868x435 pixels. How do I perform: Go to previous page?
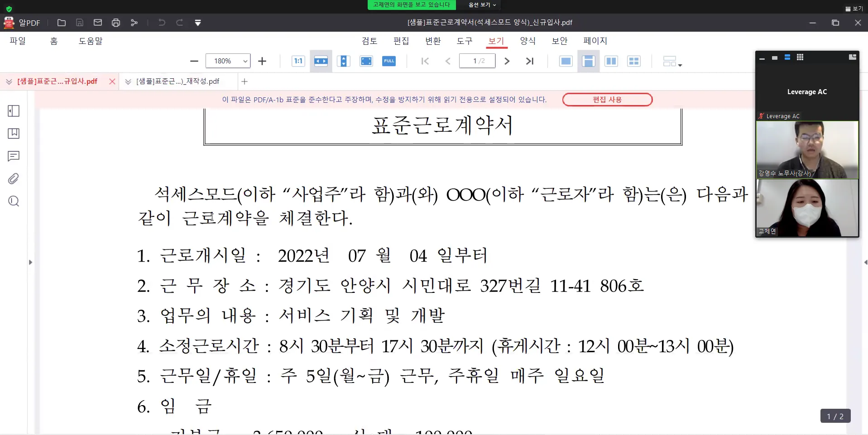[448, 61]
